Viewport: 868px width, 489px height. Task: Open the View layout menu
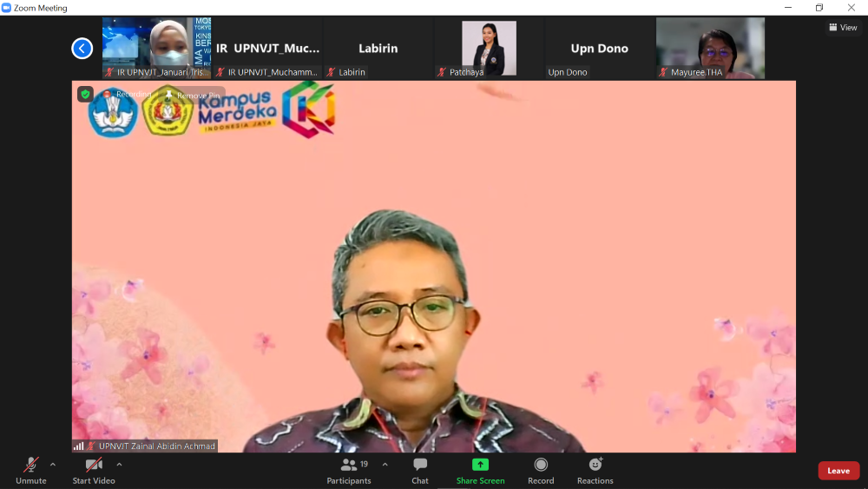[843, 28]
